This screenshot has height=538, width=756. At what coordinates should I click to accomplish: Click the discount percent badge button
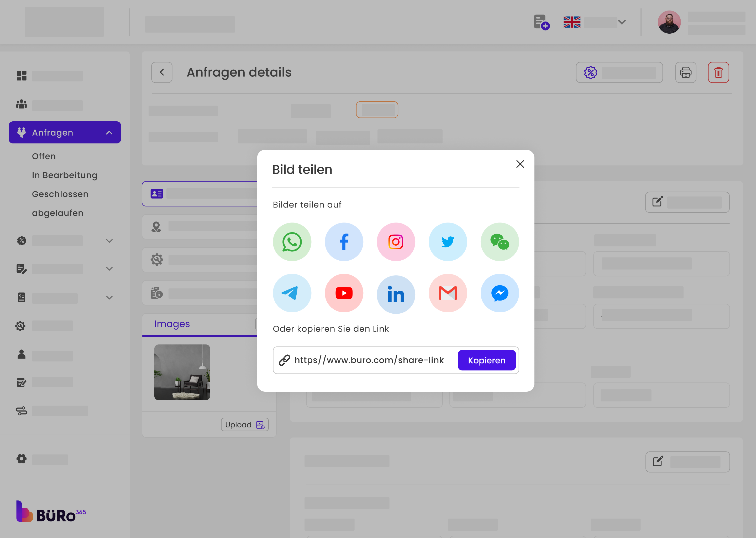[619, 72]
